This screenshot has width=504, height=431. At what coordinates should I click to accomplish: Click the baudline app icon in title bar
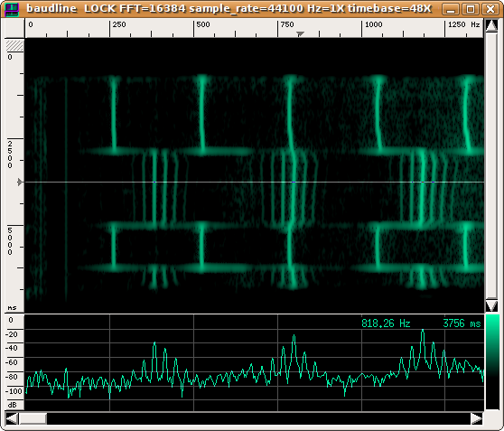pos(12,9)
